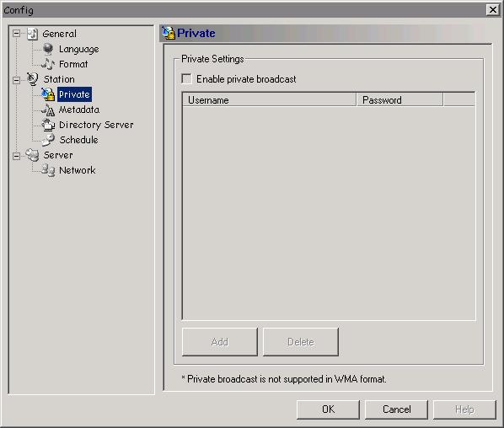Image resolution: width=504 pixels, height=428 pixels.
Task: Collapse the Station tree node
Action: click(16, 80)
